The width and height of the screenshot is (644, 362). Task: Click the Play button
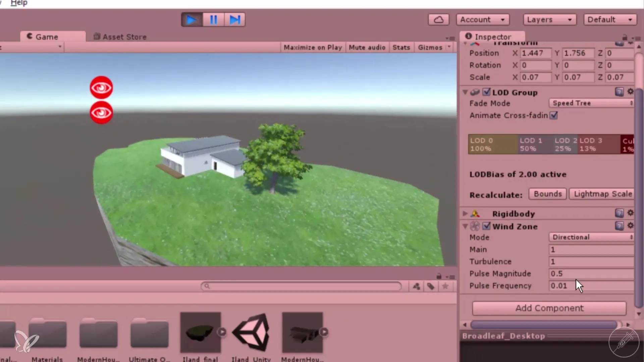pyautogui.click(x=191, y=20)
